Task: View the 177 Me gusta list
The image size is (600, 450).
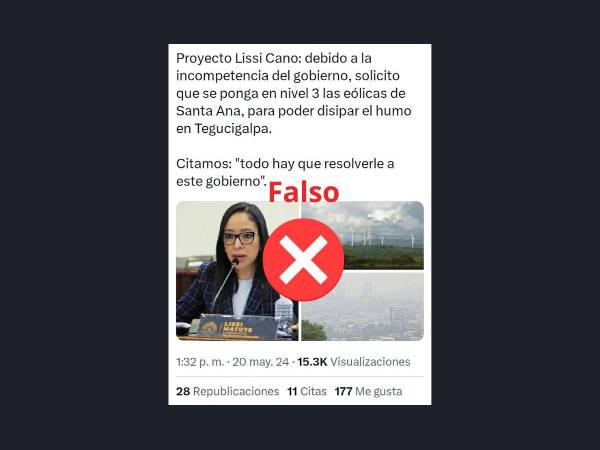Action: coord(368,391)
